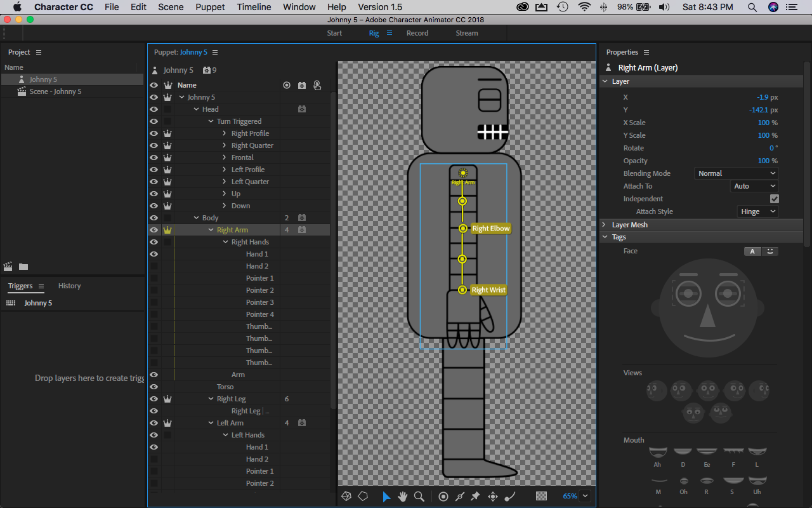Switch to the History tab
The height and width of the screenshot is (508, 812).
coord(69,286)
